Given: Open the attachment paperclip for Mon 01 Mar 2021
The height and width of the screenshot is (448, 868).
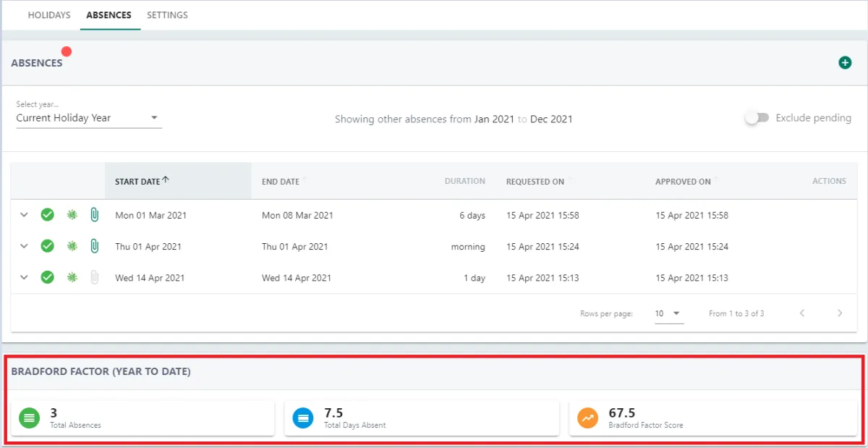Looking at the screenshot, I should click(x=94, y=215).
